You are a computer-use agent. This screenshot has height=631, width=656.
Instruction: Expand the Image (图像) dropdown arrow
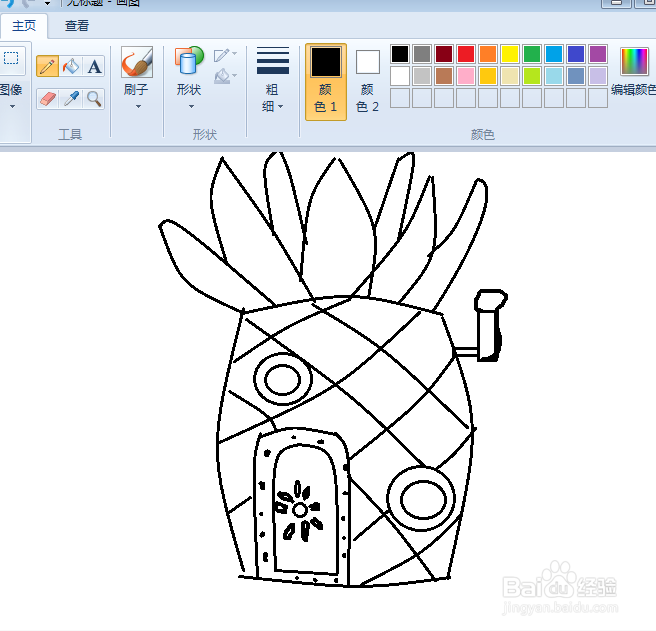[x=13, y=107]
